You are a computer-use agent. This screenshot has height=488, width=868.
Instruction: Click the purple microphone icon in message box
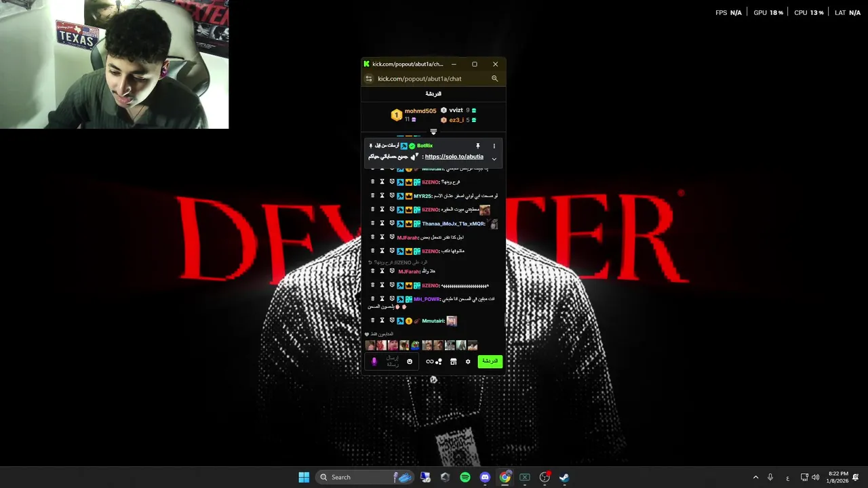click(374, 361)
